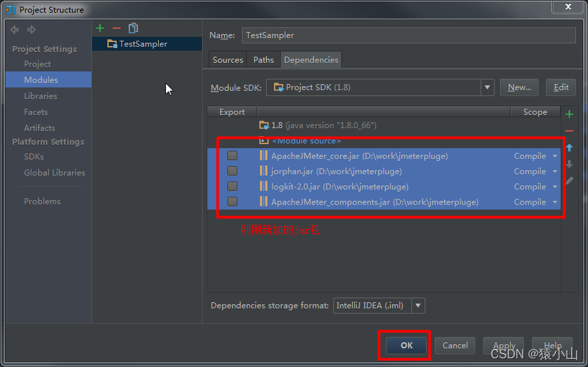Add a new module with green plus
The height and width of the screenshot is (367, 588).
(100, 28)
